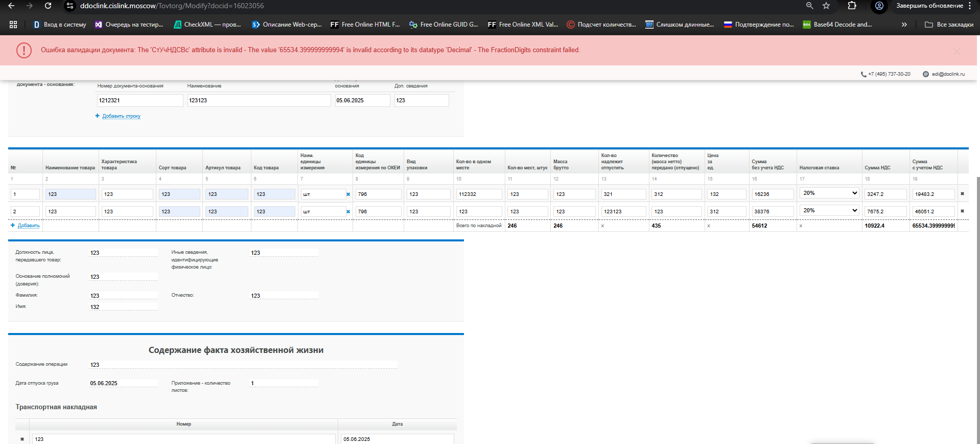This screenshot has width=980, height=444.
Task: Edit 'Имя' field with 132
Action: tap(123, 307)
